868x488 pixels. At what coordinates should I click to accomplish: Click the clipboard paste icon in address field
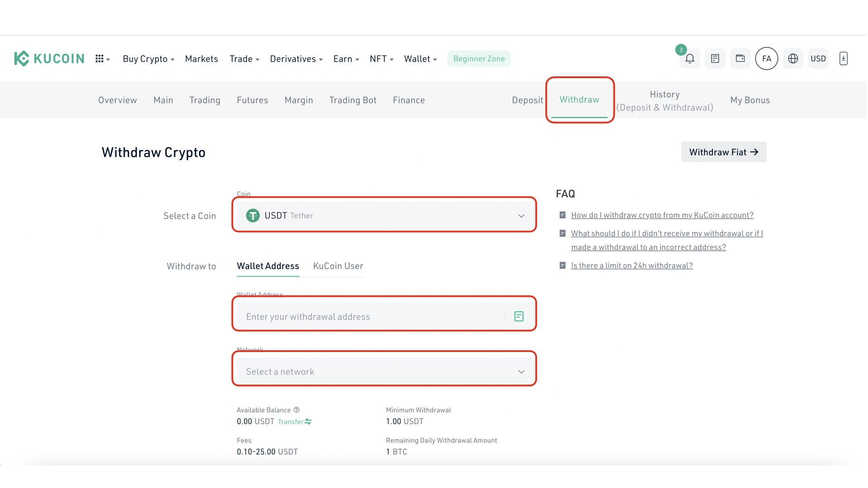point(518,316)
